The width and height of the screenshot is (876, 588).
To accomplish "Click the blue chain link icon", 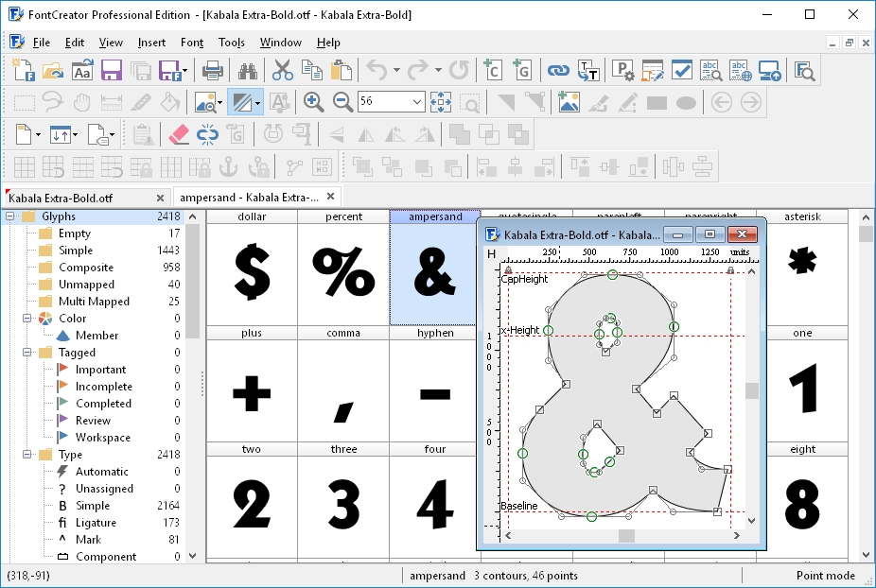I will (x=558, y=70).
